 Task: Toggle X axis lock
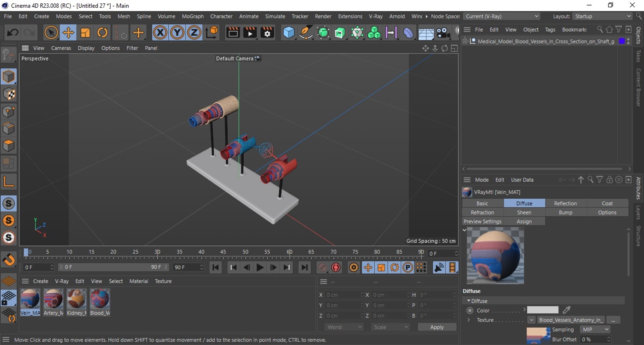(x=160, y=33)
